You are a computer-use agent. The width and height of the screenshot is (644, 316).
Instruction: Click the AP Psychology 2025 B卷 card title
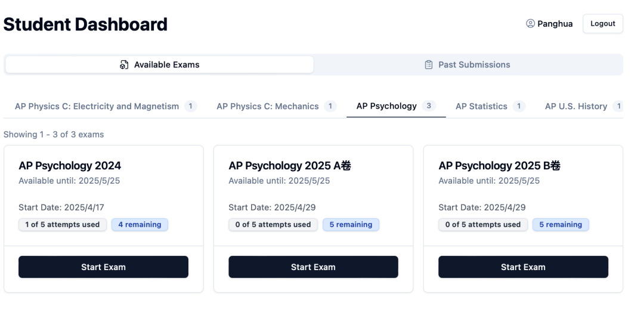[499, 166]
